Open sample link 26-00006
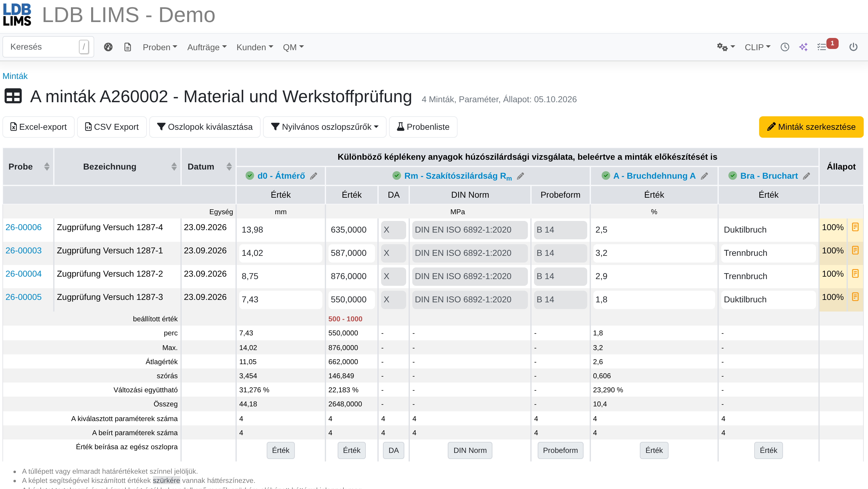This screenshot has width=868, height=489. [24, 227]
